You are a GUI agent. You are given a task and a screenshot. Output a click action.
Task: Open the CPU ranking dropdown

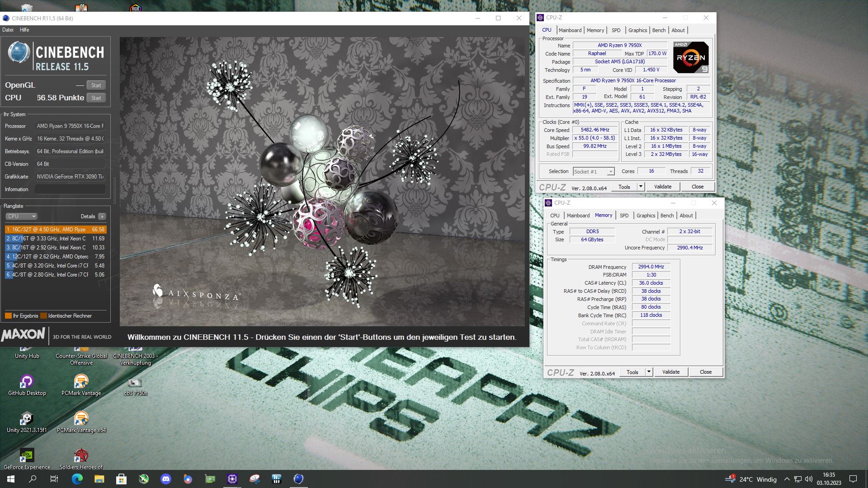21,216
